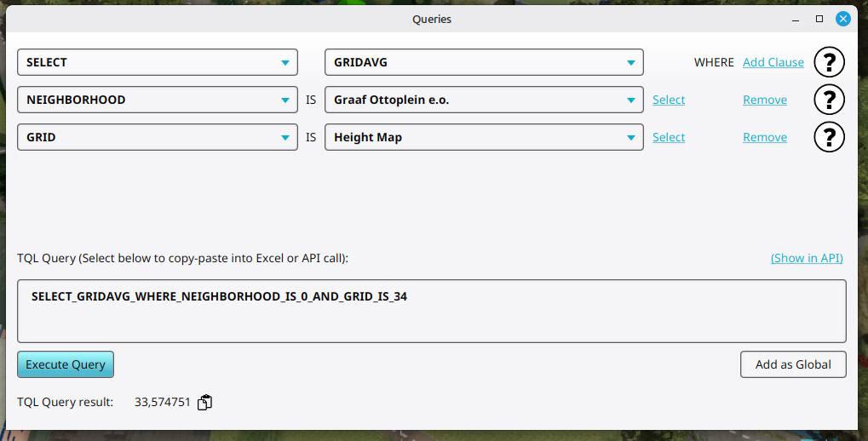868x441 pixels.
Task: Expand the Graaf Ottoplein e.o. dropdown
Action: (484, 100)
